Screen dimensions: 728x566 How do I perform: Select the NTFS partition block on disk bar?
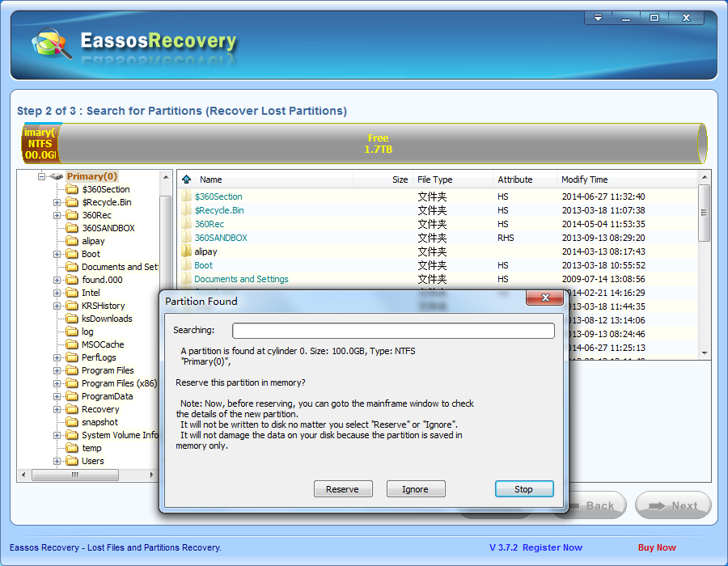40,143
